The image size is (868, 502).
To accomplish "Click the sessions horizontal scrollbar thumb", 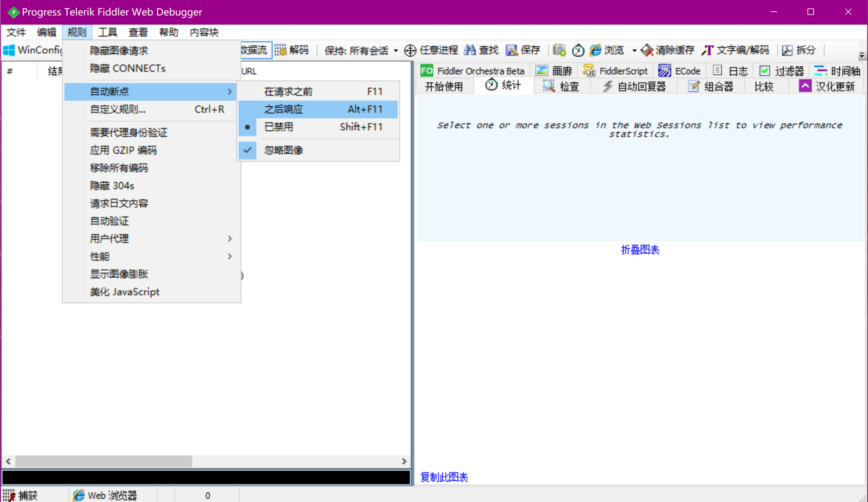I will click(x=104, y=461).
